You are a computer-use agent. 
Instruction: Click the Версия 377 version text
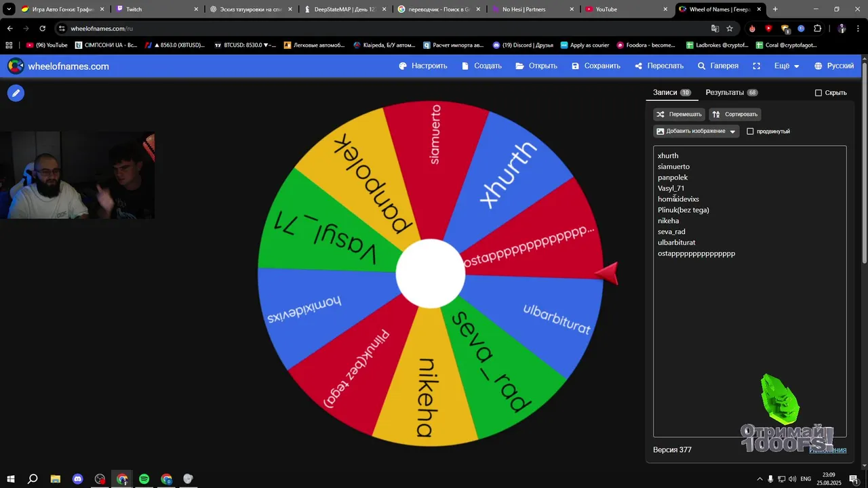[x=672, y=449]
